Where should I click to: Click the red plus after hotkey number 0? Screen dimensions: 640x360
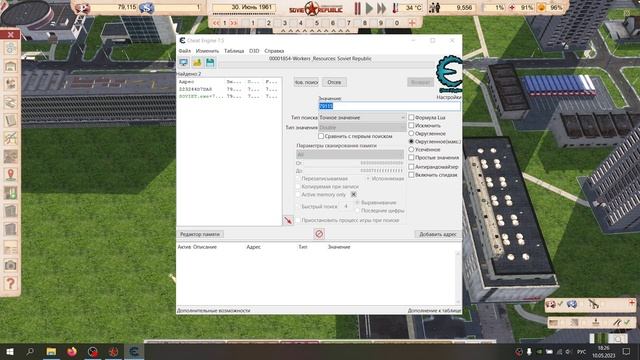412,23
